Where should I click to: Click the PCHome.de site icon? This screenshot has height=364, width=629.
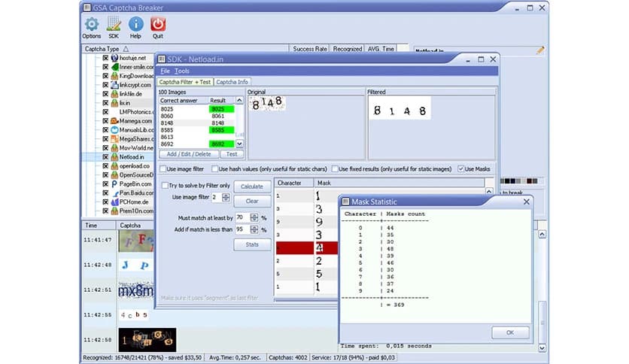114,202
